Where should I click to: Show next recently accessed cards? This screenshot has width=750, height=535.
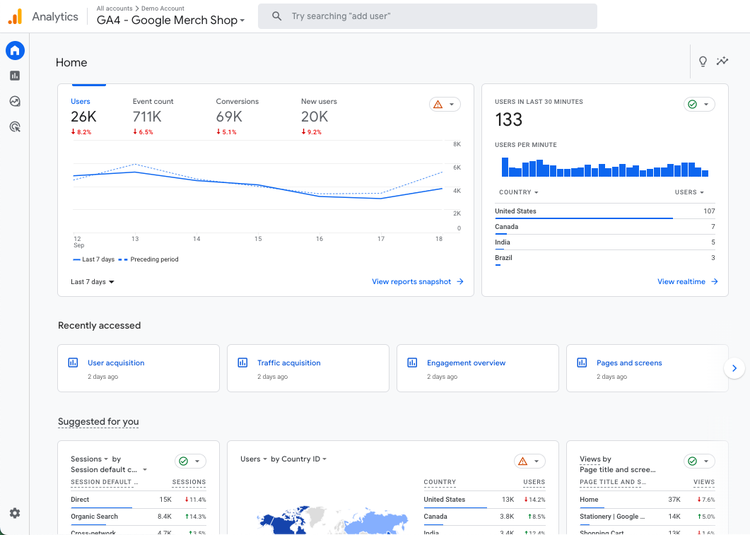734,368
